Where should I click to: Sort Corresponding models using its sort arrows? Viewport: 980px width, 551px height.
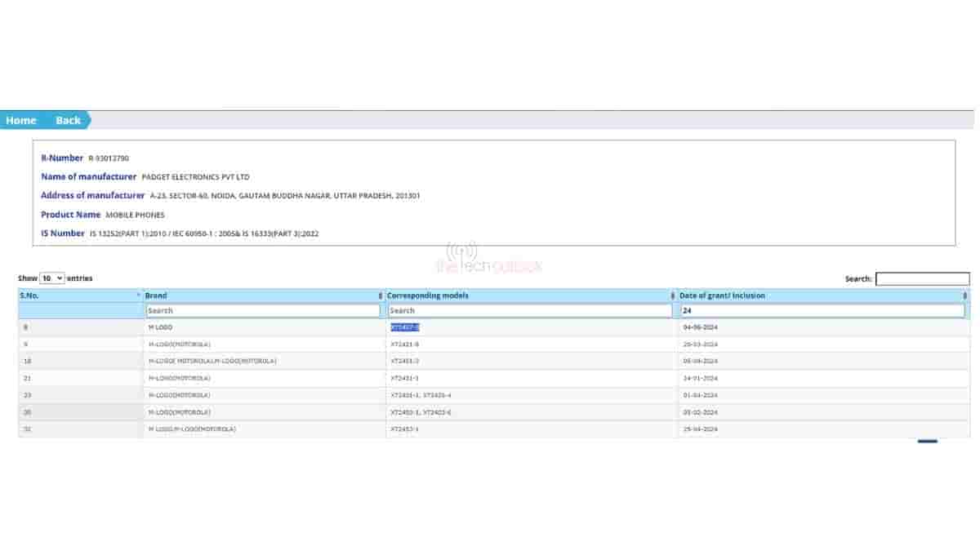672,295
